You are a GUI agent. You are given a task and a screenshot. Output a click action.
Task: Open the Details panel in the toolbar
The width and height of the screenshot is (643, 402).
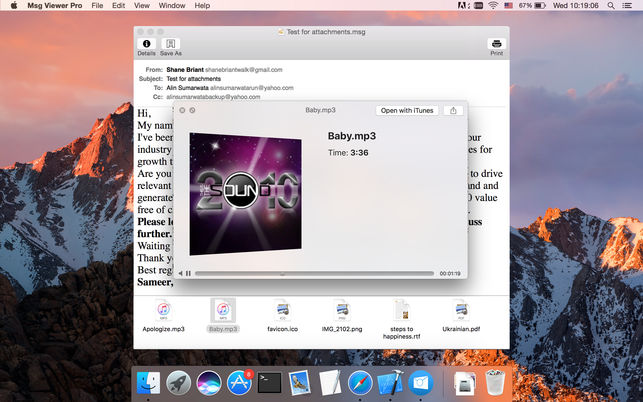point(146,44)
